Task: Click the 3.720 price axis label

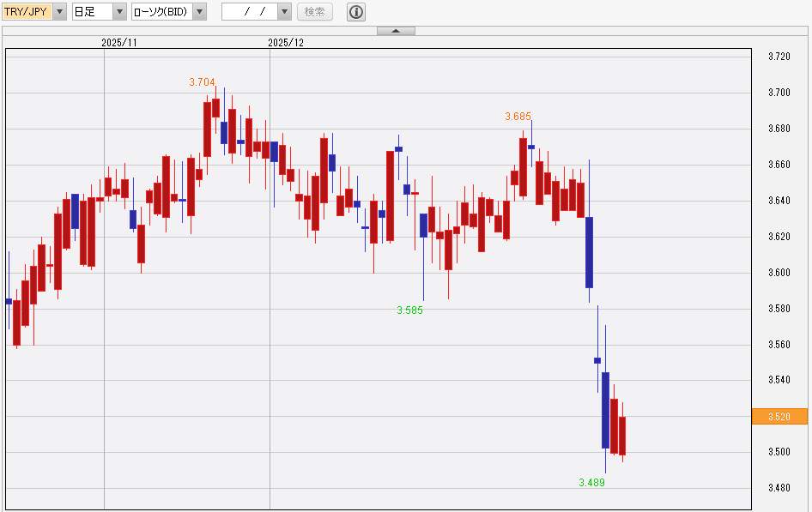Action: coord(779,57)
